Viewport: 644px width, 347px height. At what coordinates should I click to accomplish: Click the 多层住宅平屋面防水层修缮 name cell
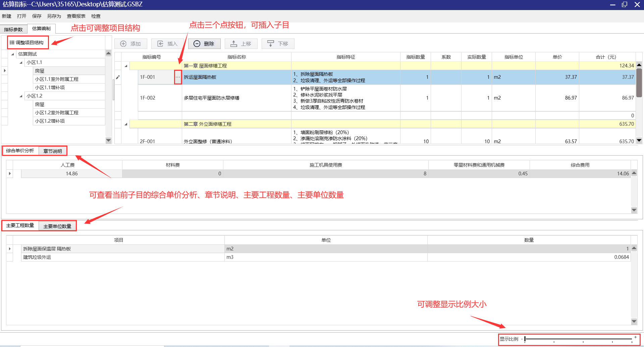[x=236, y=98]
